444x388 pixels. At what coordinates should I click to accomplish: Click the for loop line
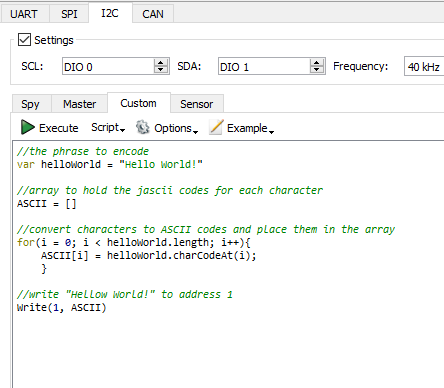[133, 242]
